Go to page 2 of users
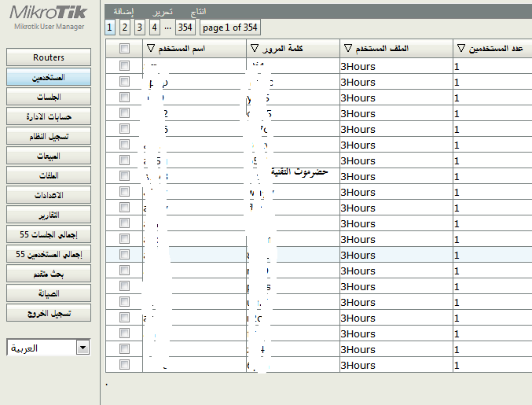The image size is (532, 405). (x=125, y=28)
